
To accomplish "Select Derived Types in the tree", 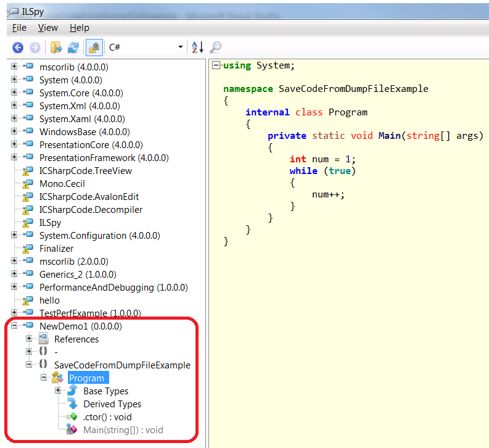I will point(112,404).
